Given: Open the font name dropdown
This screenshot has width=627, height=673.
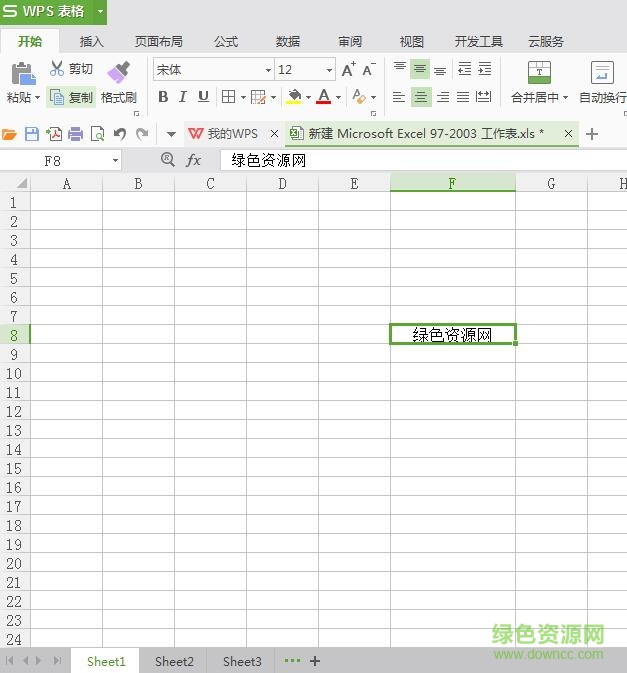Looking at the screenshot, I should tap(268, 70).
